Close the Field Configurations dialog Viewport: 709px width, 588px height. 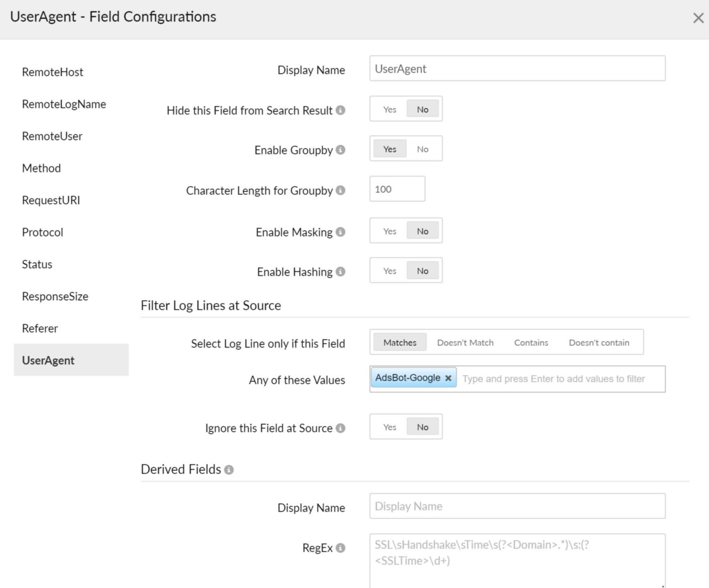[x=699, y=18]
